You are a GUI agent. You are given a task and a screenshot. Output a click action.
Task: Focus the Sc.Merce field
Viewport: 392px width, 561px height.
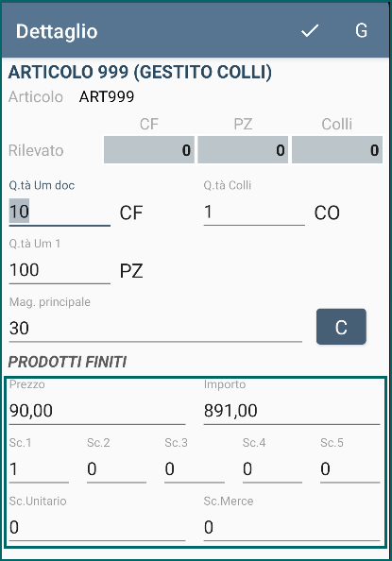[292, 527]
